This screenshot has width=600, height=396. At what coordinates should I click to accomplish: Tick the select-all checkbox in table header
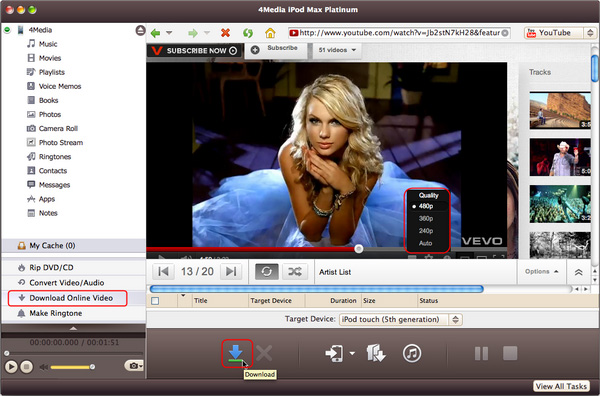pyautogui.click(x=155, y=301)
